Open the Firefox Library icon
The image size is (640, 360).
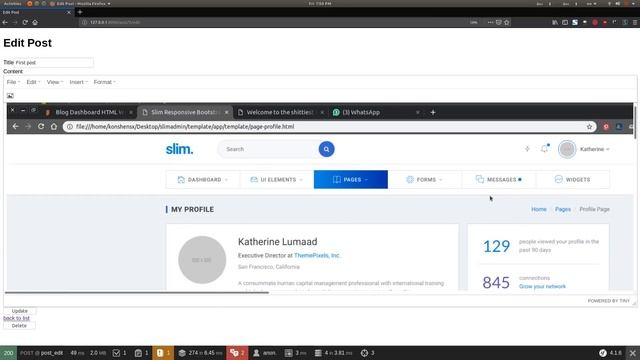click(555, 22)
